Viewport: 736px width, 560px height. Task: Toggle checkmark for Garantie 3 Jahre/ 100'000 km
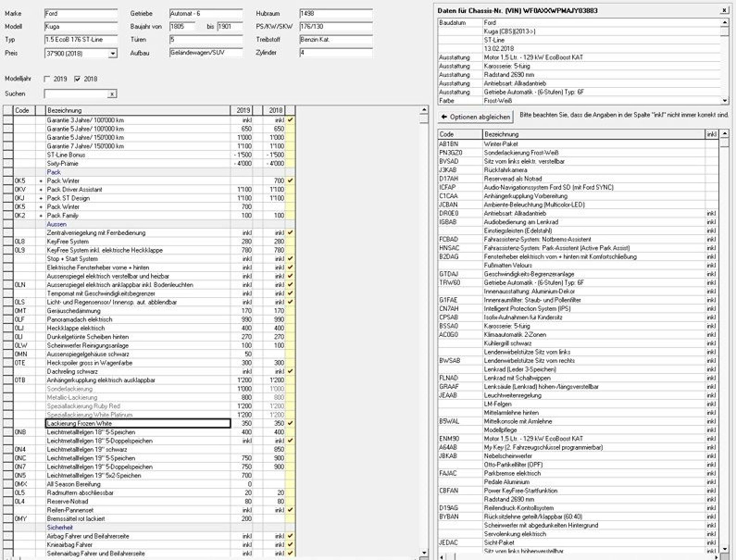point(290,120)
